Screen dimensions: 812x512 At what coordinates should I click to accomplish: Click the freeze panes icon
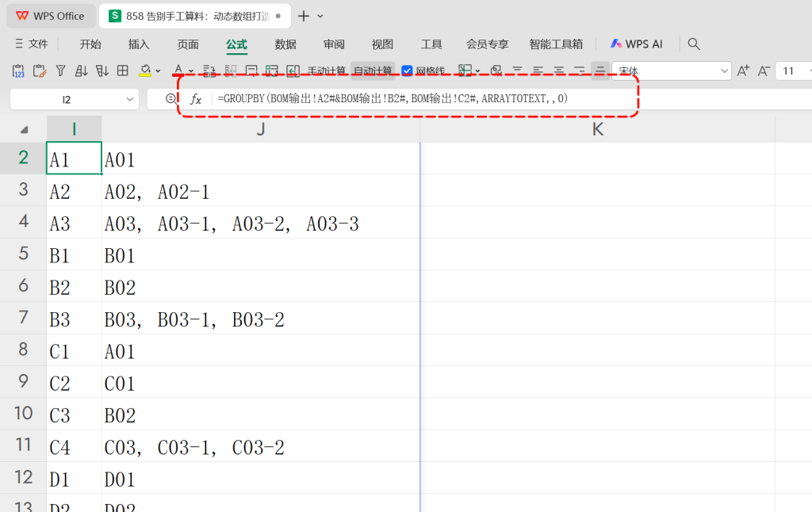click(465, 71)
